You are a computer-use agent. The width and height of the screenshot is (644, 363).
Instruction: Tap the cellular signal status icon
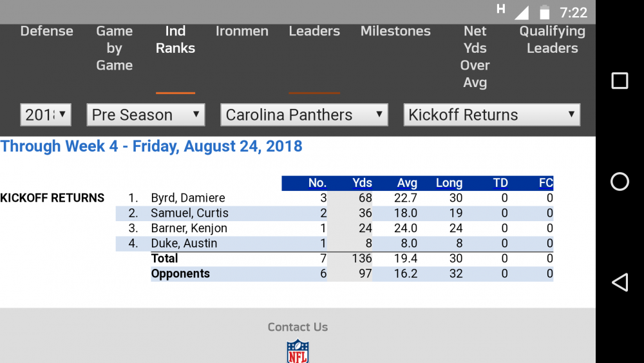tap(521, 12)
